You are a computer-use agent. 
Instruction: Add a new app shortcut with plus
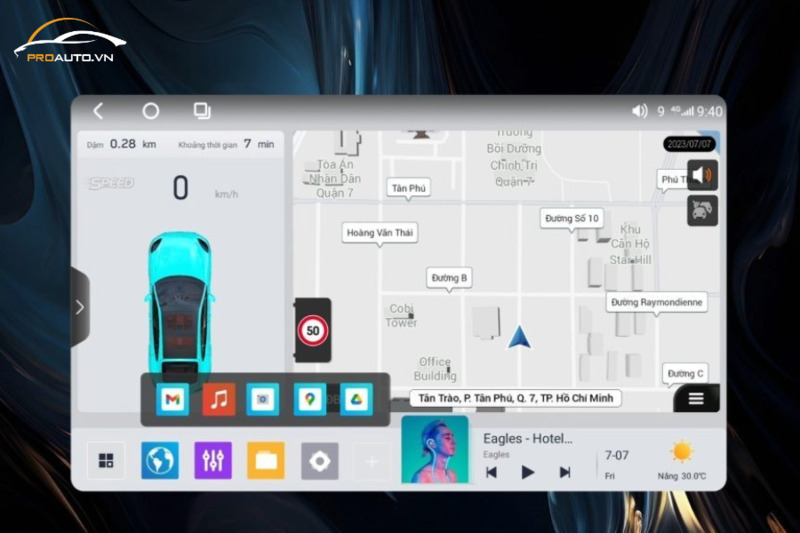click(x=371, y=462)
